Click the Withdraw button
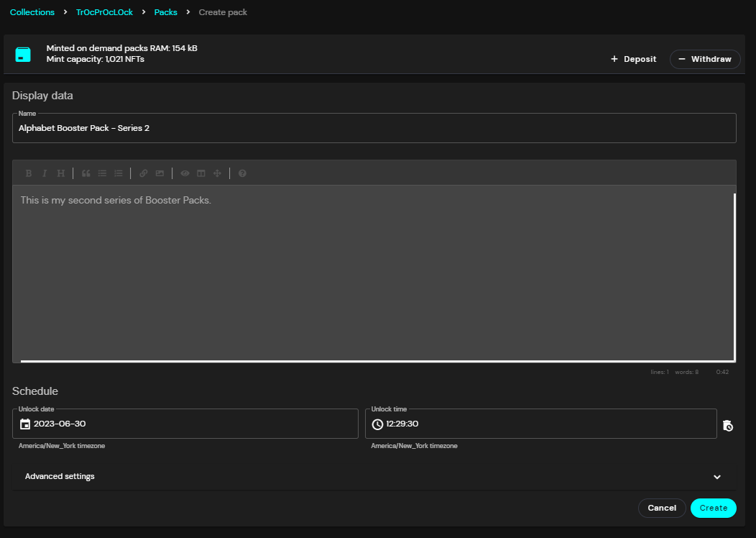 [x=705, y=60]
